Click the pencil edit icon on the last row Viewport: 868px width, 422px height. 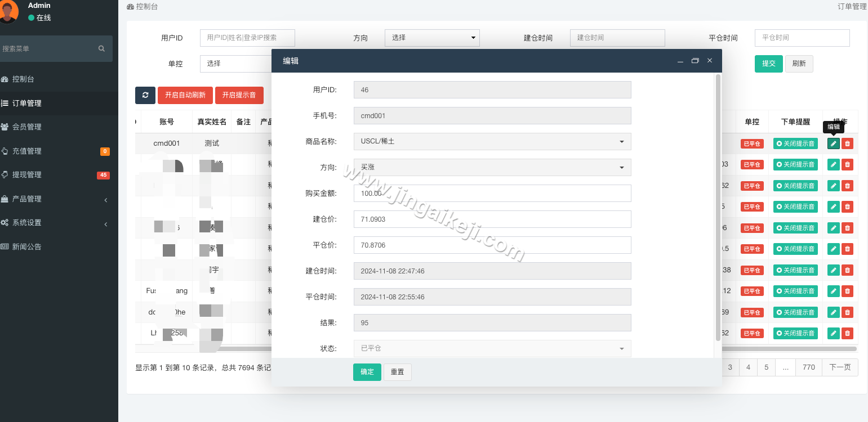click(x=833, y=333)
